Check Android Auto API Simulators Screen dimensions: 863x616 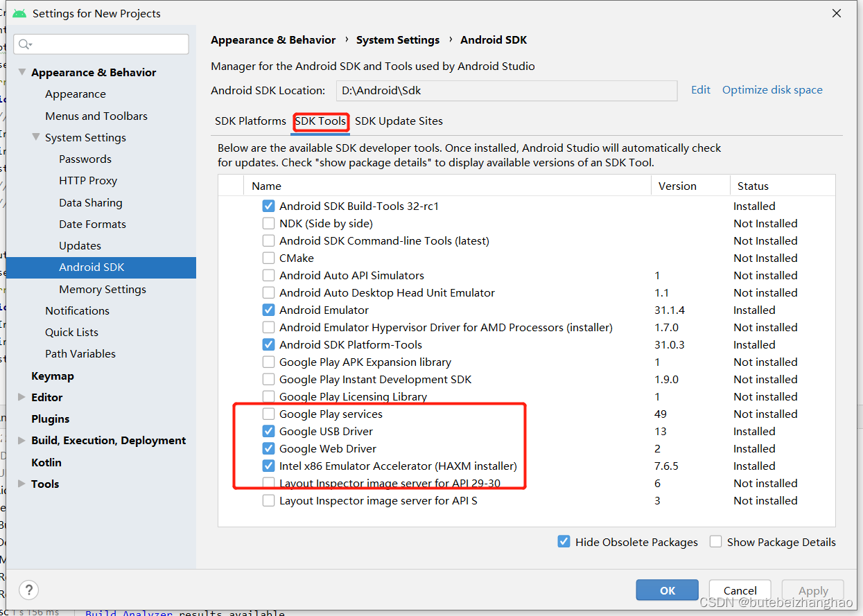click(268, 275)
